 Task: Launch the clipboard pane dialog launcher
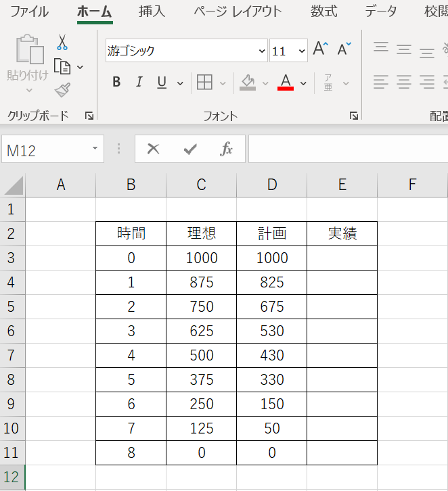(x=89, y=116)
